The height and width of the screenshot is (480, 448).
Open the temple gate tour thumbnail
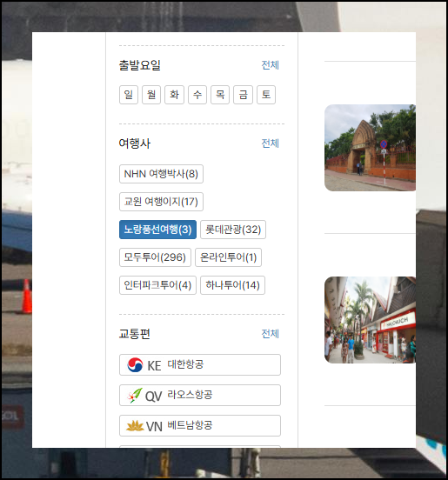coord(370,148)
